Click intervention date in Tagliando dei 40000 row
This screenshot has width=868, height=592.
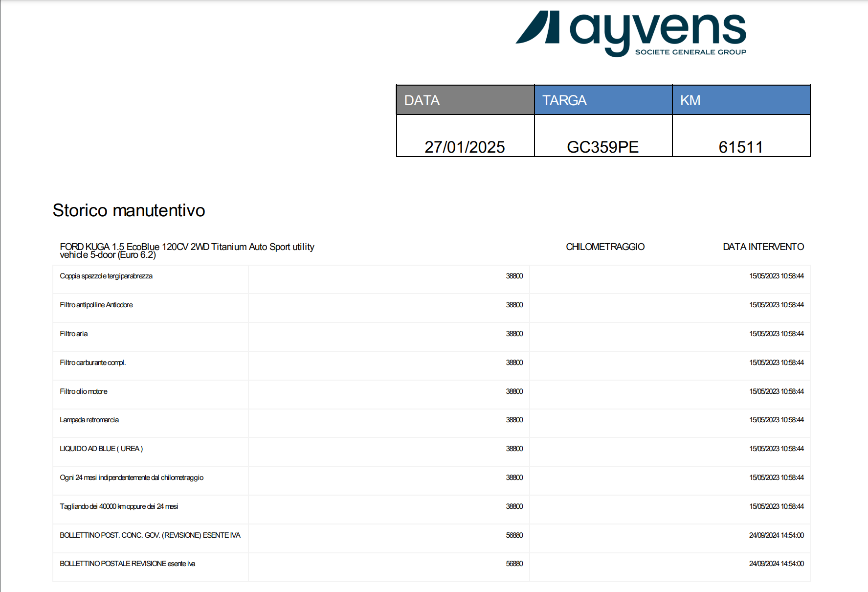777,506
